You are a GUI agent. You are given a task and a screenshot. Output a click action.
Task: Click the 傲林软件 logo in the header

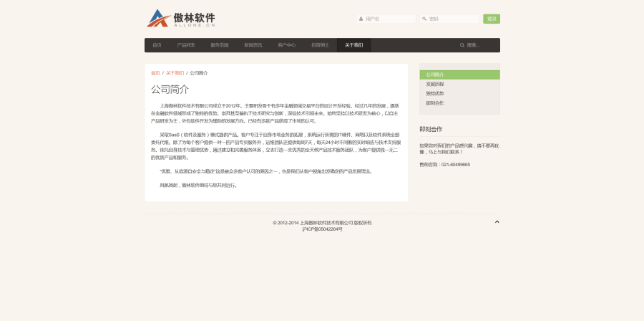pos(181,19)
